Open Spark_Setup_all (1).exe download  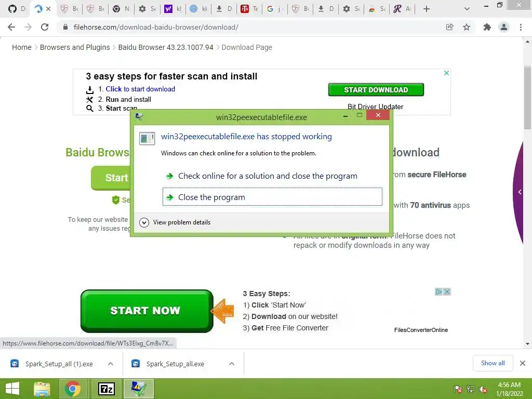click(52, 364)
